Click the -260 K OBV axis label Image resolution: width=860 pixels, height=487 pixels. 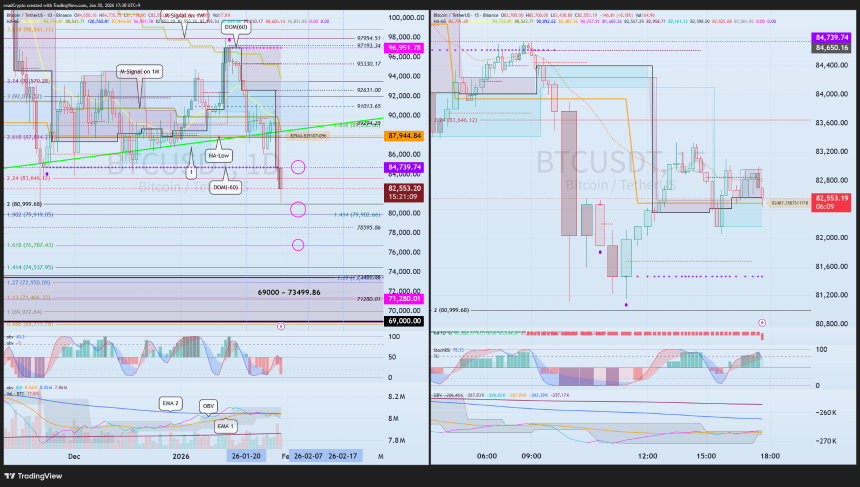pyautogui.click(x=827, y=412)
